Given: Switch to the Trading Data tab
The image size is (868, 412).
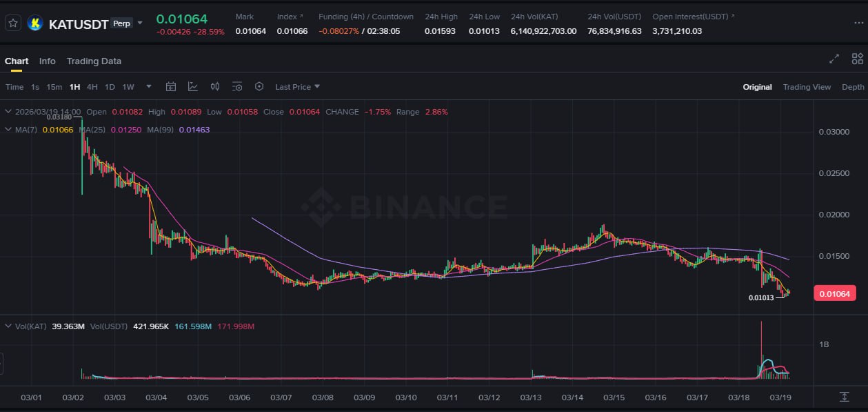Looking at the screenshot, I should 94,61.
